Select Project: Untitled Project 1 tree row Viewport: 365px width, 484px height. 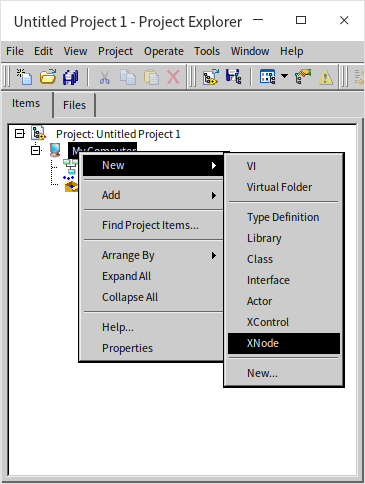point(118,134)
